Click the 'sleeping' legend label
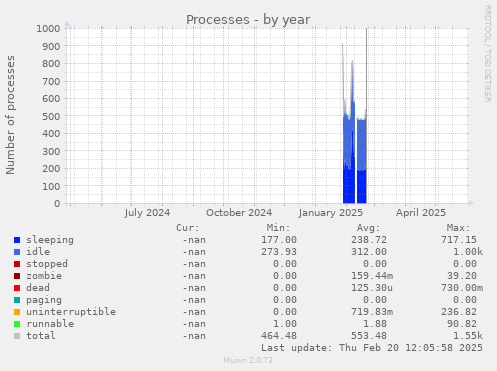Image resolution: width=497 pixels, height=371 pixels. coord(50,240)
